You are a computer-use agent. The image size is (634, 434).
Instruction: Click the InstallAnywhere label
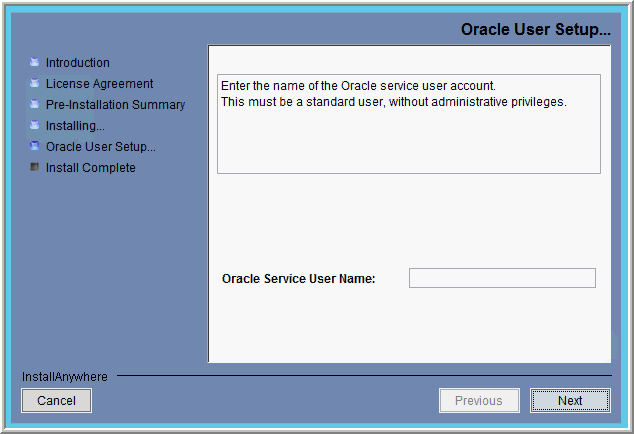65,377
